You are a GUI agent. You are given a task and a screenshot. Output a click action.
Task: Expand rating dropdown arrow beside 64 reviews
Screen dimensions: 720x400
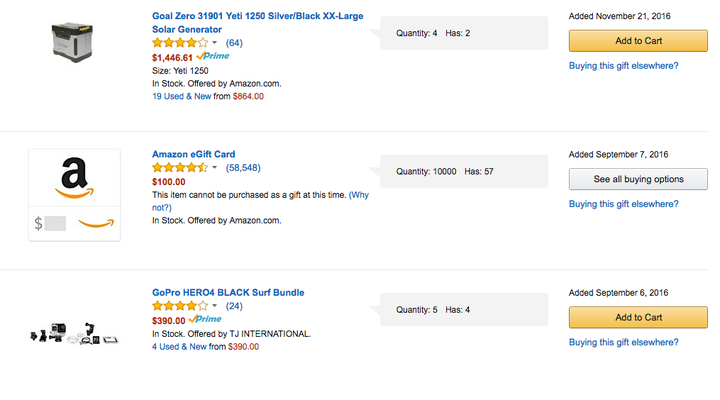pyautogui.click(x=214, y=43)
